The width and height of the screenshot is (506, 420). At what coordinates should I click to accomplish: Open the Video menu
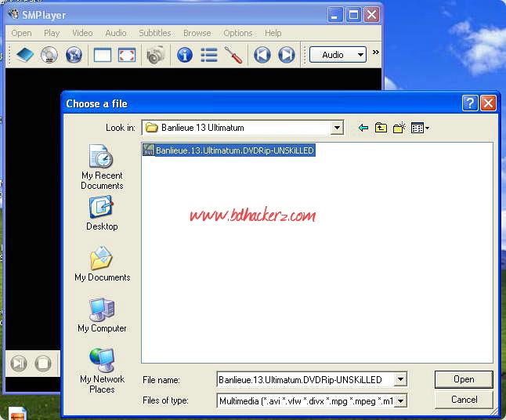point(82,33)
